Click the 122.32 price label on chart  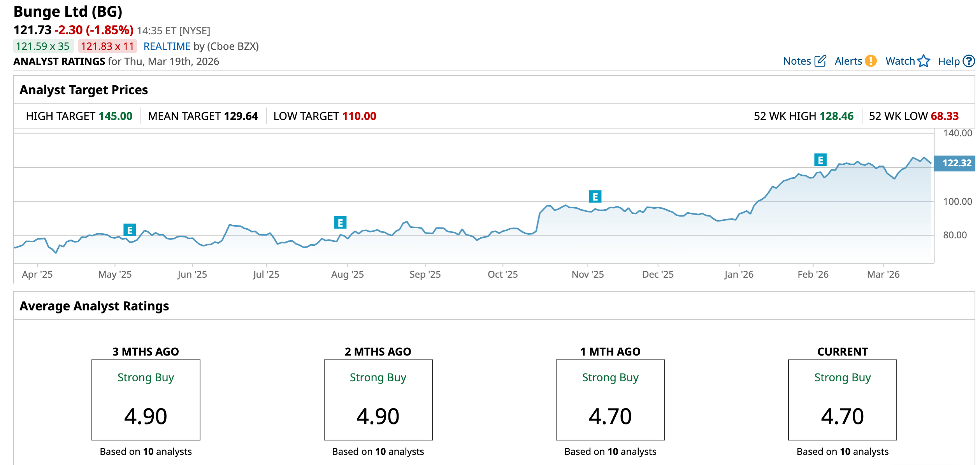tap(956, 163)
